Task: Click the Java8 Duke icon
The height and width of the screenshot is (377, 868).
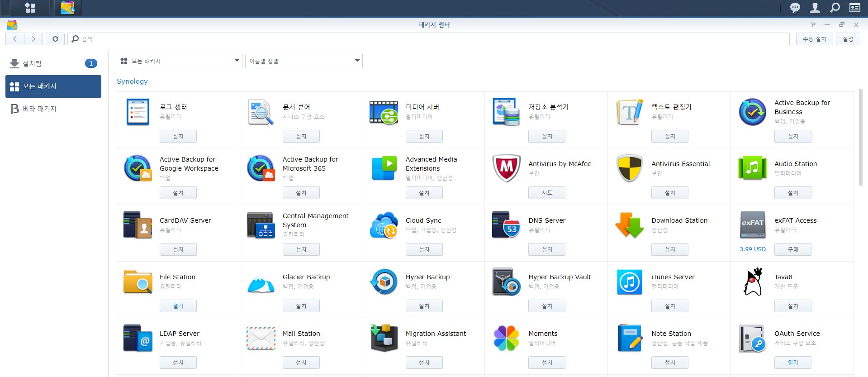Action: pyautogui.click(x=753, y=282)
